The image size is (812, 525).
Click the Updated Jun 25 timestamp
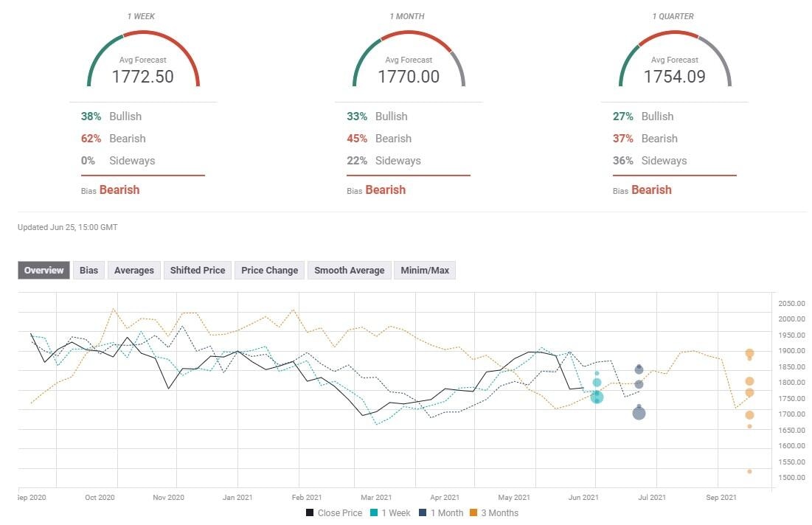coord(69,227)
